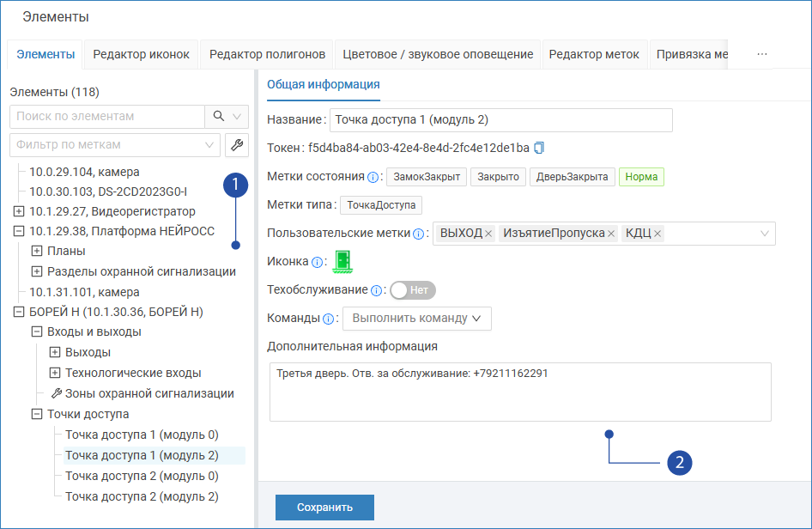Click info icon beside Метки состояния

pyautogui.click(x=373, y=177)
